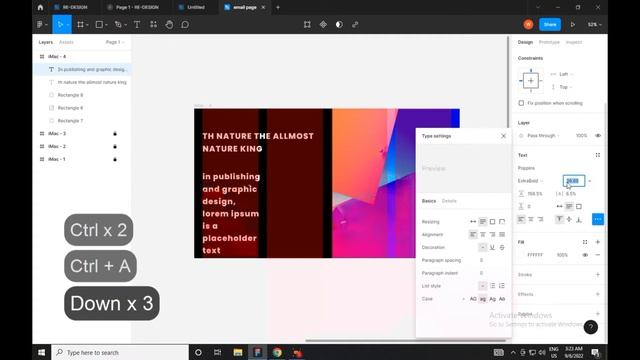The image size is (640, 360).
Task: Toggle lock on iMac - 1 layer
Action: tap(115, 159)
